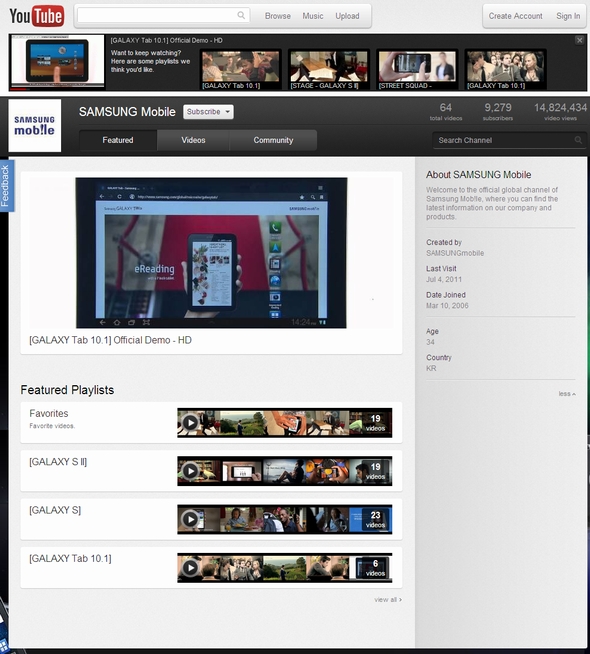590x654 pixels.
Task: Switch to the Videos tab
Action: pyautogui.click(x=193, y=140)
